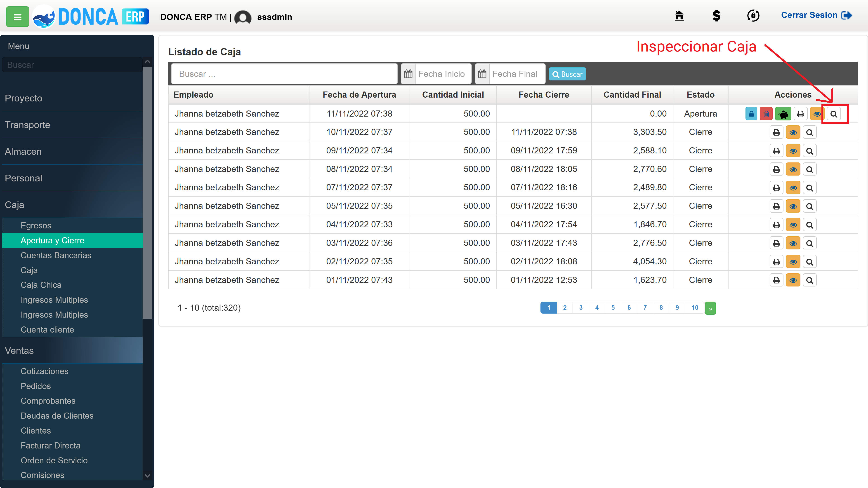Click the lock refresh icon in header
The height and width of the screenshot is (488, 868).
(753, 16)
